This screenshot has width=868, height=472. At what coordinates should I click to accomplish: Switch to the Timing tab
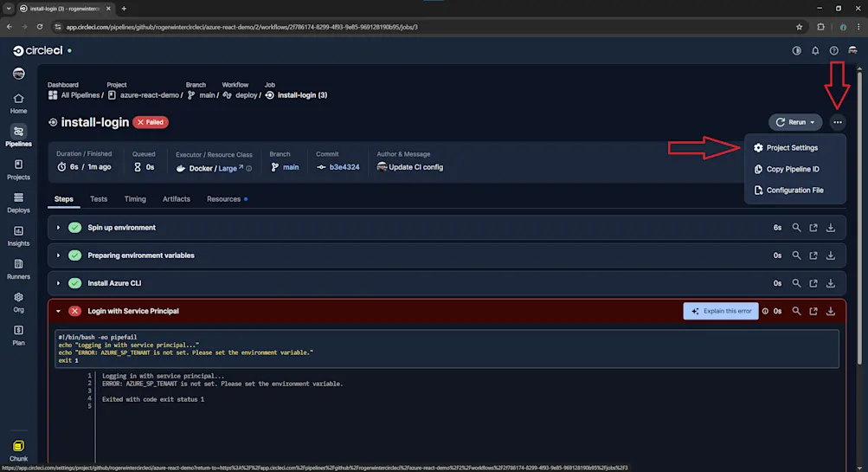(x=135, y=199)
